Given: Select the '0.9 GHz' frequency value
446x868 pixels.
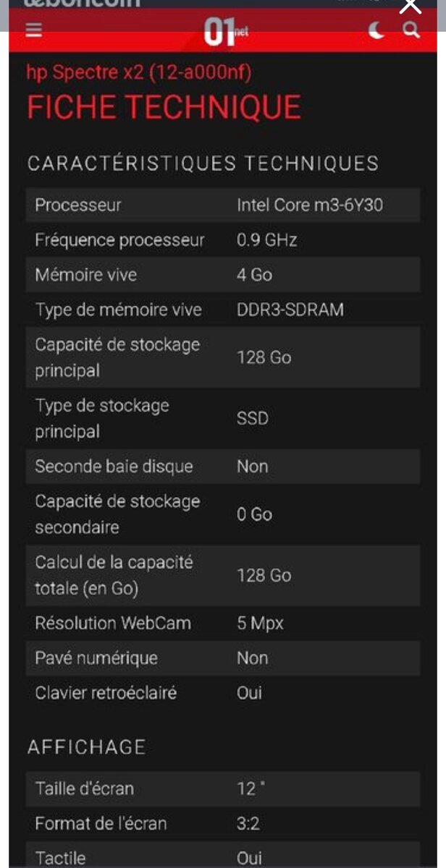Looking at the screenshot, I should click(x=269, y=239).
